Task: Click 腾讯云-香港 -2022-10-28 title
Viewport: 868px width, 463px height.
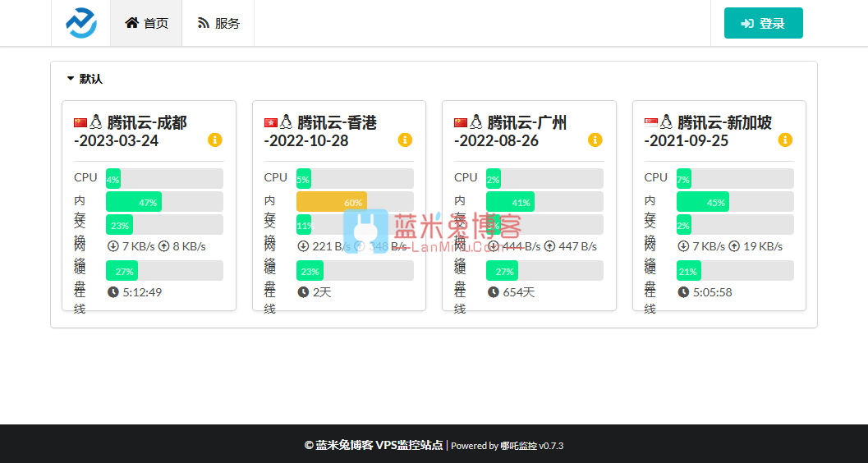Action: pos(320,131)
